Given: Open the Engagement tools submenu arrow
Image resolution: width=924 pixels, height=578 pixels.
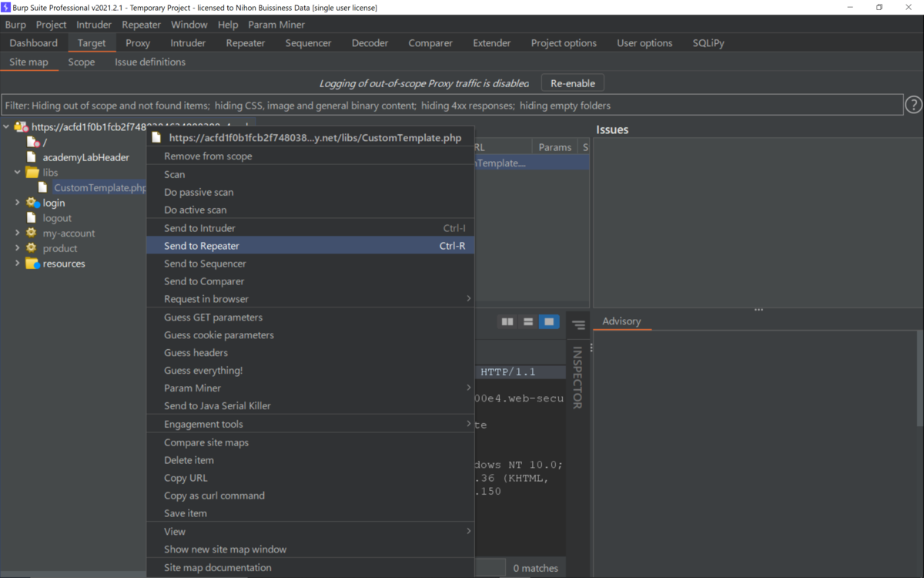Looking at the screenshot, I should [x=468, y=424].
